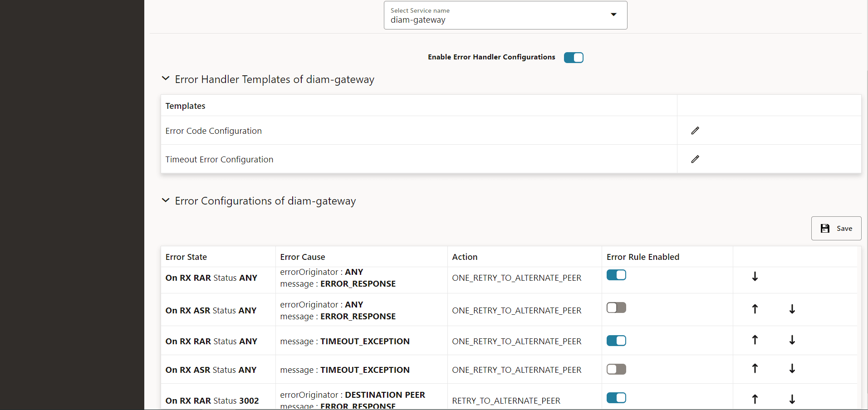Viewport: 868px width, 410px height.
Task: Click the Error Rule Enabled column header
Action: pos(642,256)
